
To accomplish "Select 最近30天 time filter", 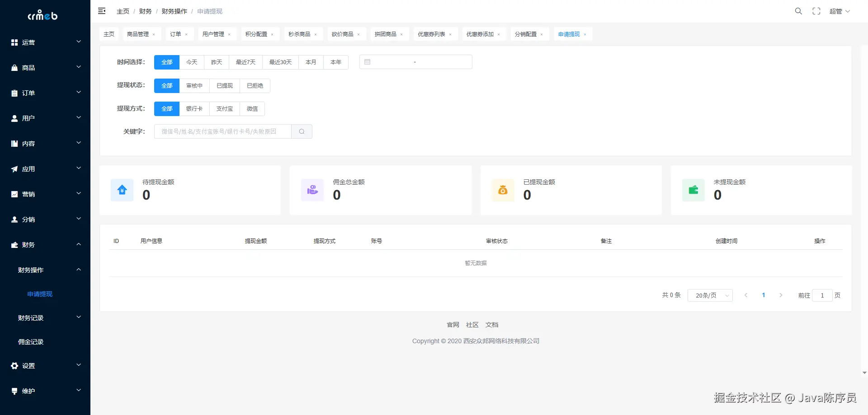I will pos(280,62).
